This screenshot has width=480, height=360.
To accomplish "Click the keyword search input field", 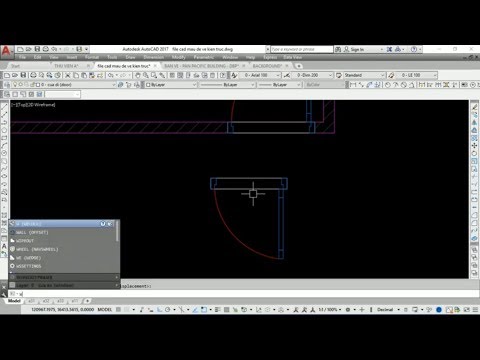I will [302, 49].
